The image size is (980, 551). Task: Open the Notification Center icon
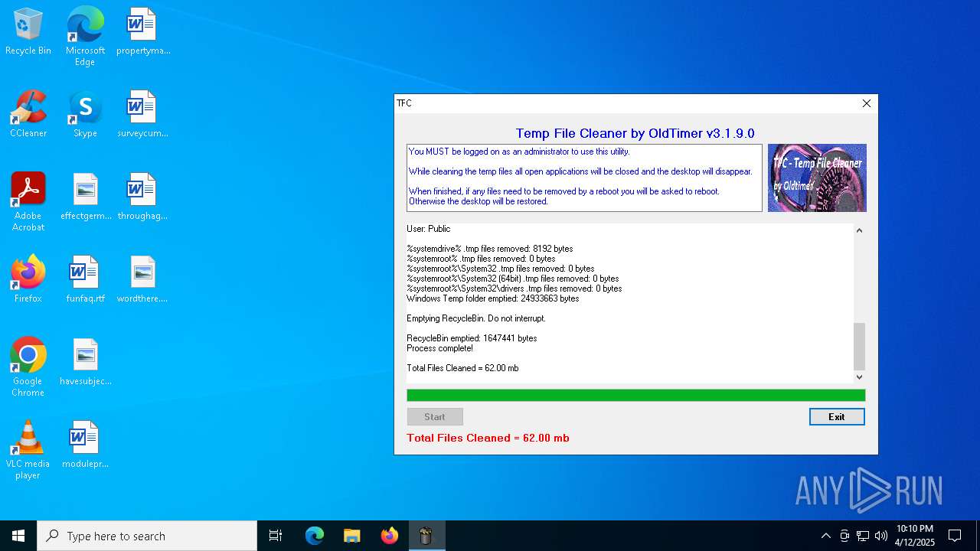click(955, 536)
